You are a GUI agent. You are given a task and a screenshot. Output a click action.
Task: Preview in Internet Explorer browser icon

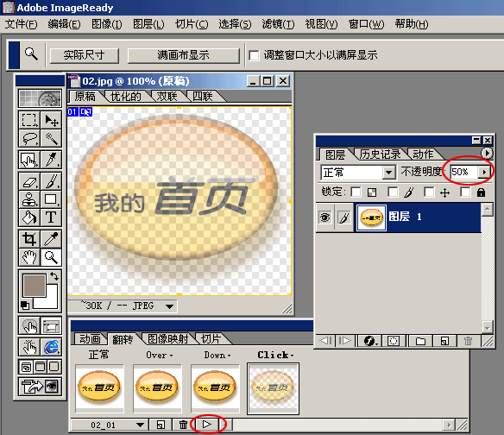tap(51, 348)
